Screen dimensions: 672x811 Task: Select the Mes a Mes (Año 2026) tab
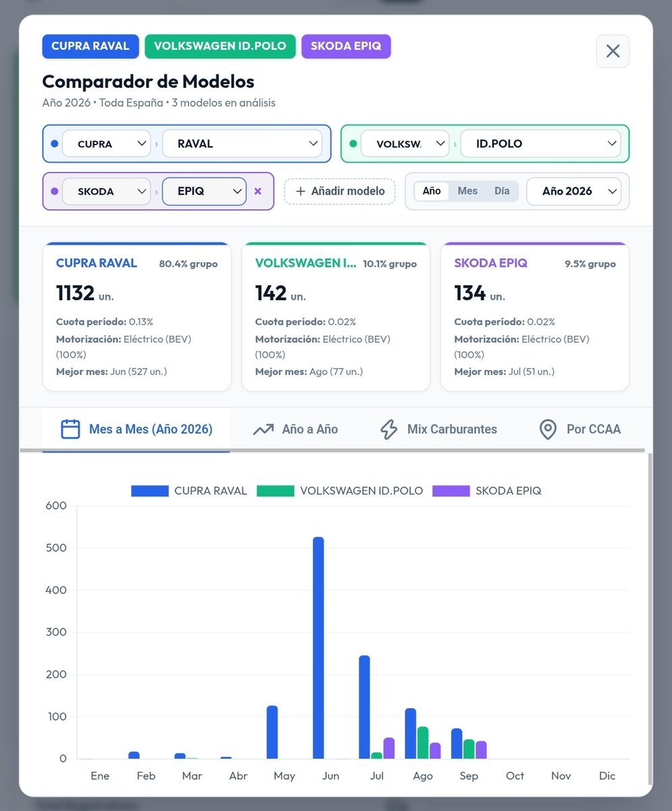click(136, 429)
